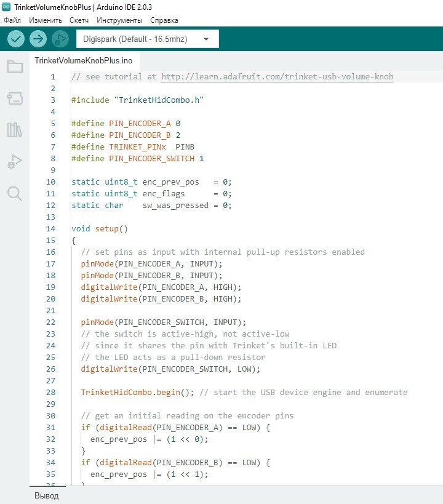
Task: Open the Справка menu
Action: (164, 20)
